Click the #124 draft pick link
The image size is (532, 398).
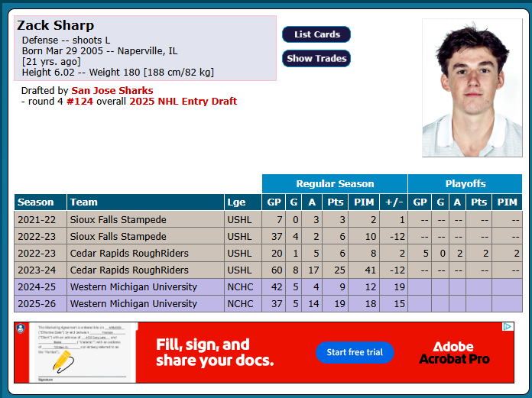pyautogui.click(x=79, y=102)
